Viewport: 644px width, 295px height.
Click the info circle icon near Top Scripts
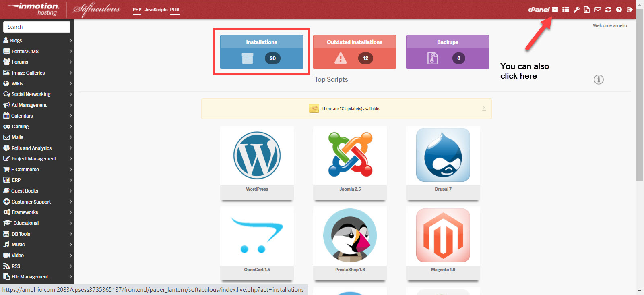599,79
